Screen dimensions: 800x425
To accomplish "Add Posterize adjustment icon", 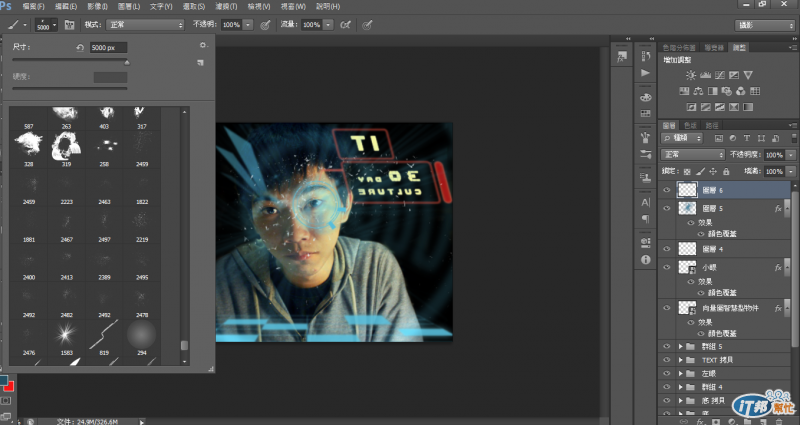I will (x=706, y=107).
